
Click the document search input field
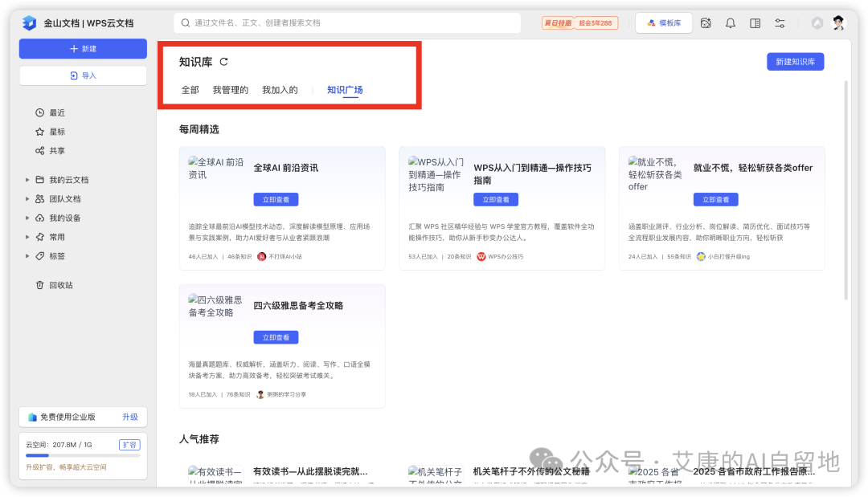tap(346, 22)
